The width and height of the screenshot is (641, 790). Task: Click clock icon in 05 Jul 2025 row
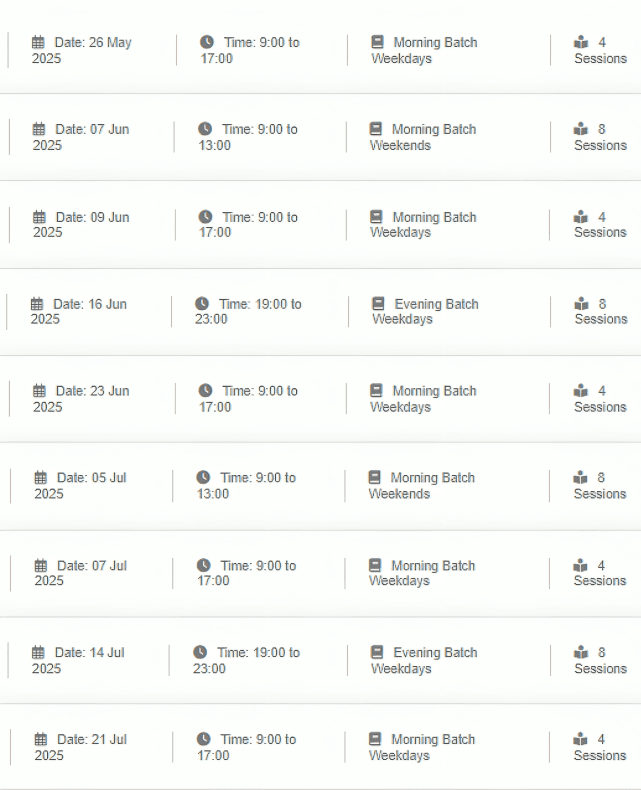point(203,477)
